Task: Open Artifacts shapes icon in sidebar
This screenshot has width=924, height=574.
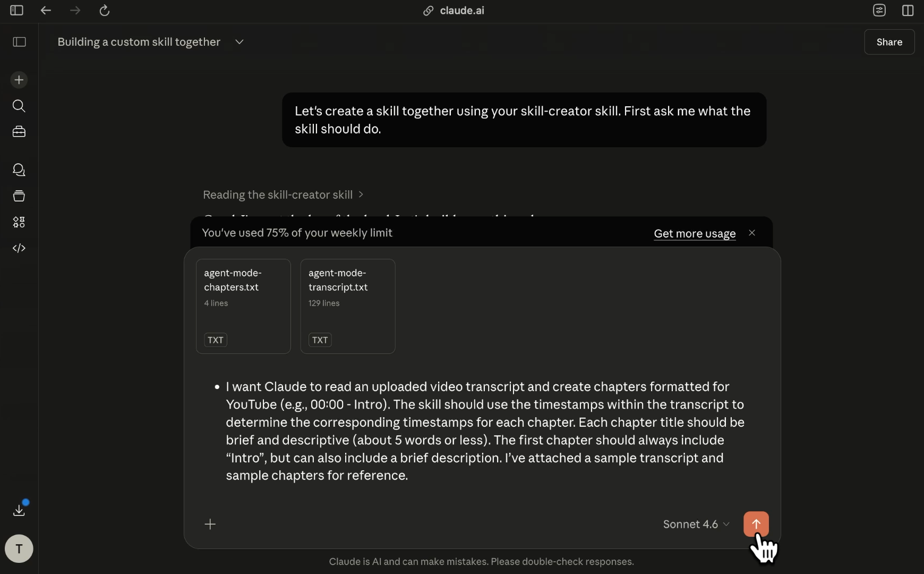Action: point(19,222)
